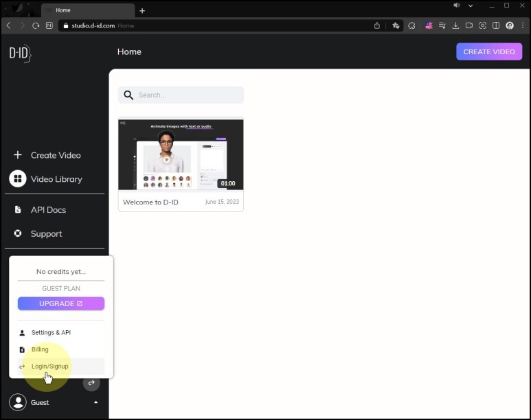Open Video Library via its grid icon
The image size is (531, 420).
tap(18, 178)
